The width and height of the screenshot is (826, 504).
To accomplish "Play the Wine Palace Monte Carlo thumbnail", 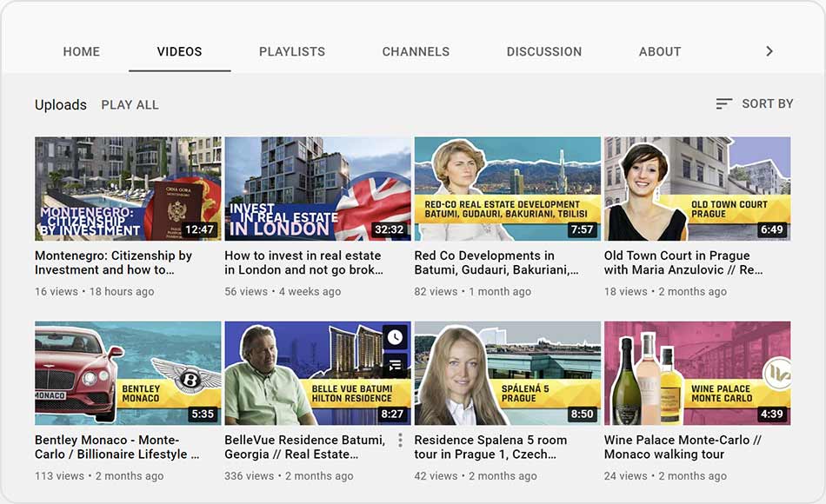I will click(x=697, y=373).
